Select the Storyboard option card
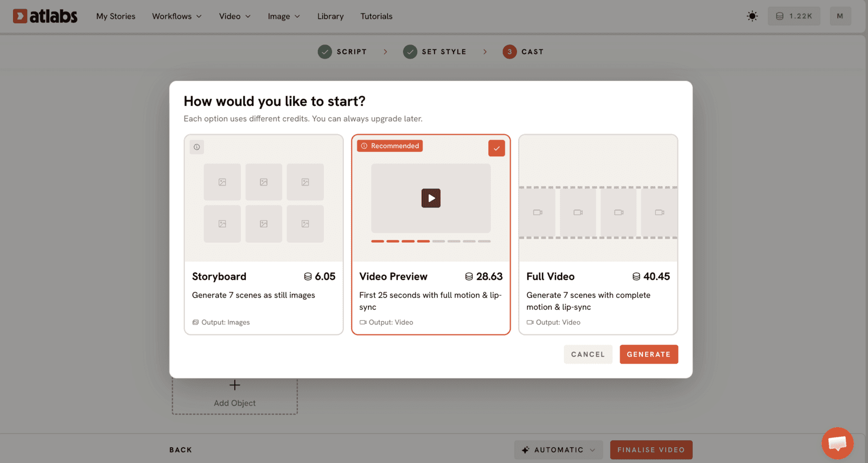This screenshot has height=463, width=868. point(264,234)
